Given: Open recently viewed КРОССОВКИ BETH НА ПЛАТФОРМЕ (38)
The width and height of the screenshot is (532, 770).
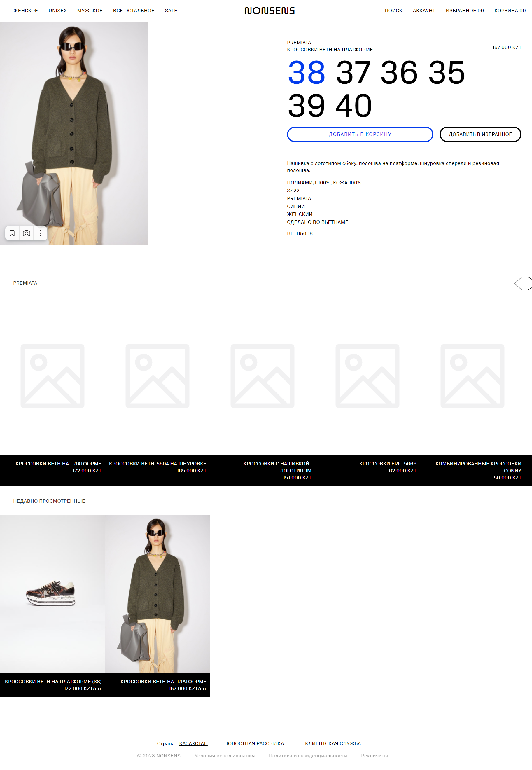Looking at the screenshot, I should [x=53, y=682].
